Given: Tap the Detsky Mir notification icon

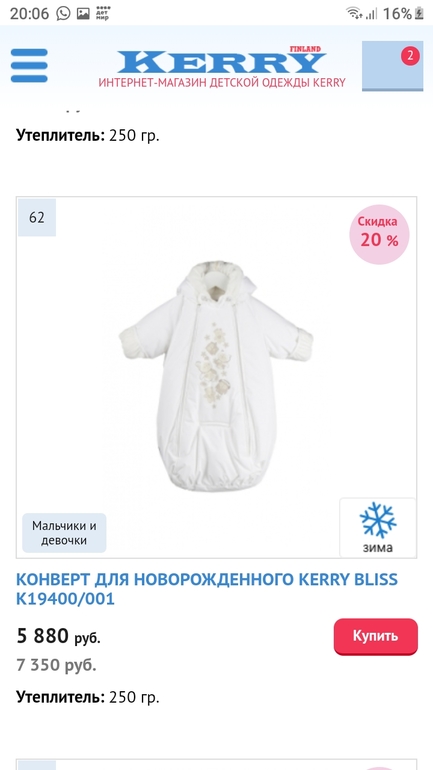Looking at the screenshot, I should point(103,13).
